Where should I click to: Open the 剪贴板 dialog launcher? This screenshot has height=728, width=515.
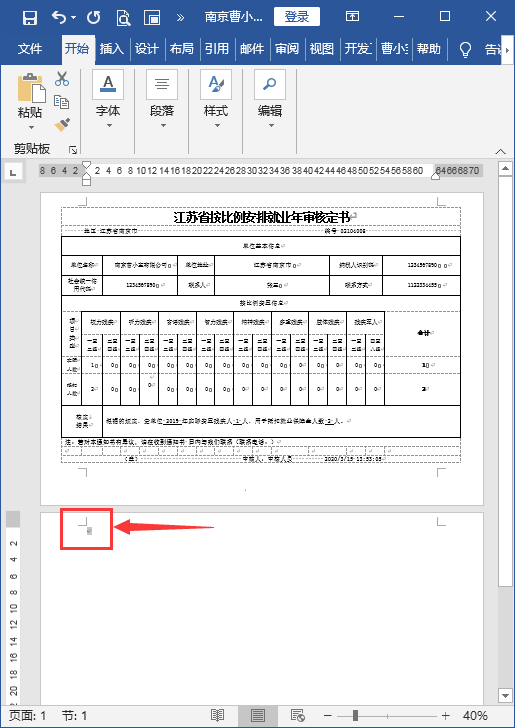click(73, 150)
